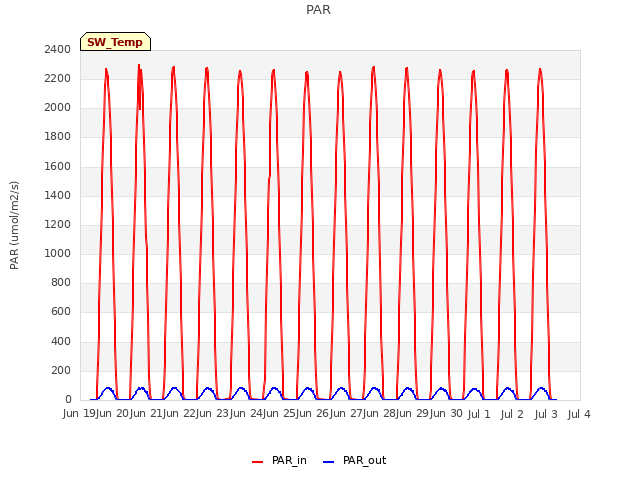Image resolution: width=640 pixels, height=480 pixels.
Task: Click the Jun 20 x-axis label
Action: pos(113,414)
